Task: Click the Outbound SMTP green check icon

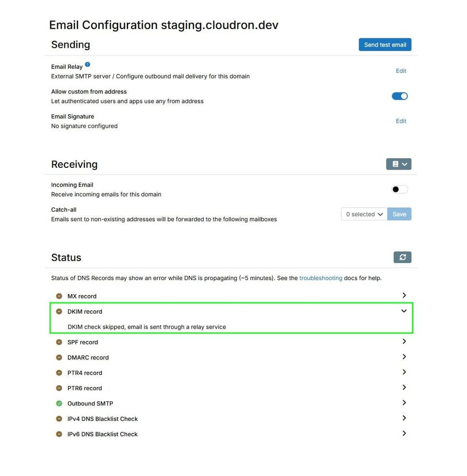Action: point(59,404)
